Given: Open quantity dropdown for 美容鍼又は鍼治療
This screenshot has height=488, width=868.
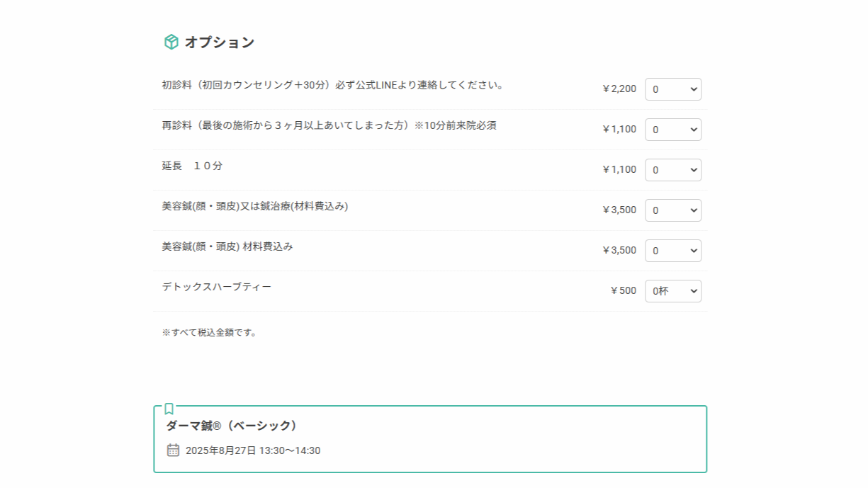Looking at the screenshot, I should click(673, 210).
